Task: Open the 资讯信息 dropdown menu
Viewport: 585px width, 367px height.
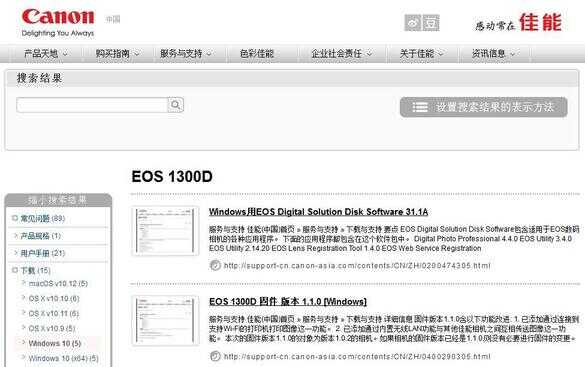Action: 493,54
